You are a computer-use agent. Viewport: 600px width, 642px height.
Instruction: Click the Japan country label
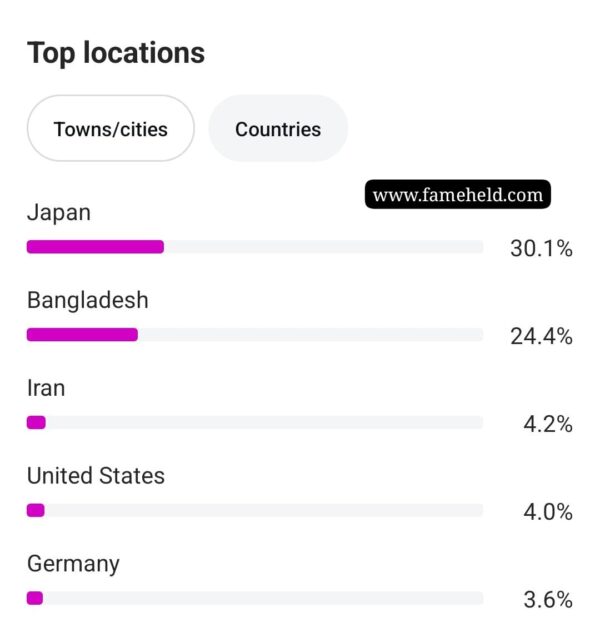[59, 213]
